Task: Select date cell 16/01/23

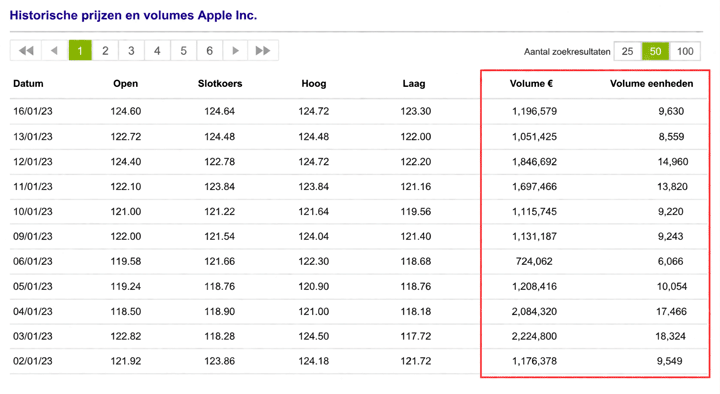Action: click(33, 111)
